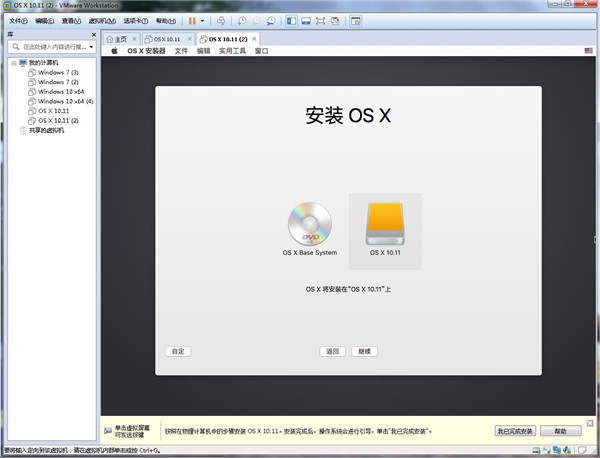Image resolution: width=600 pixels, height=458 pixels.
Task: Open the guest 文件 menu
Action: (x=181, y=51)
